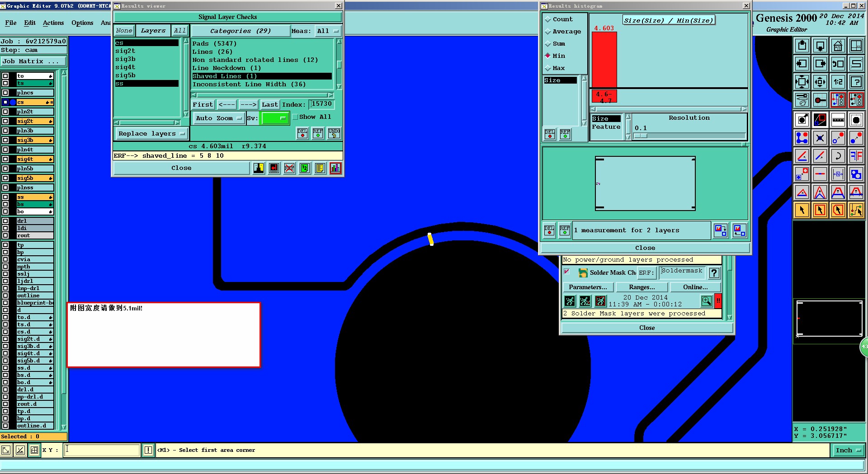Click the Index input field
Viewport: 868px width, 474px height.
pos(322,104)
